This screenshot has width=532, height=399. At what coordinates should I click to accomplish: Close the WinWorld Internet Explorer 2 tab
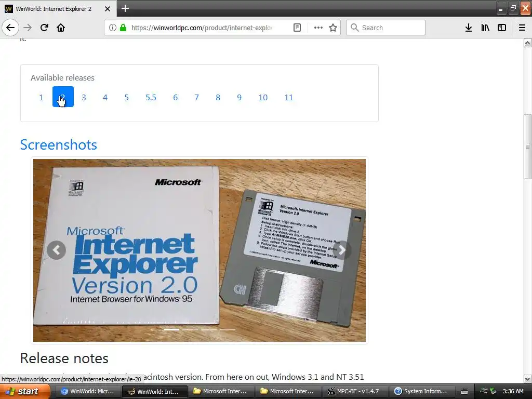(x=107, y=9)
